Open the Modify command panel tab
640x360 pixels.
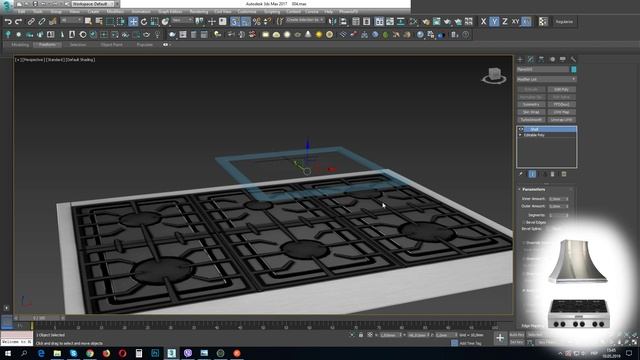click(x=531, y=60)
